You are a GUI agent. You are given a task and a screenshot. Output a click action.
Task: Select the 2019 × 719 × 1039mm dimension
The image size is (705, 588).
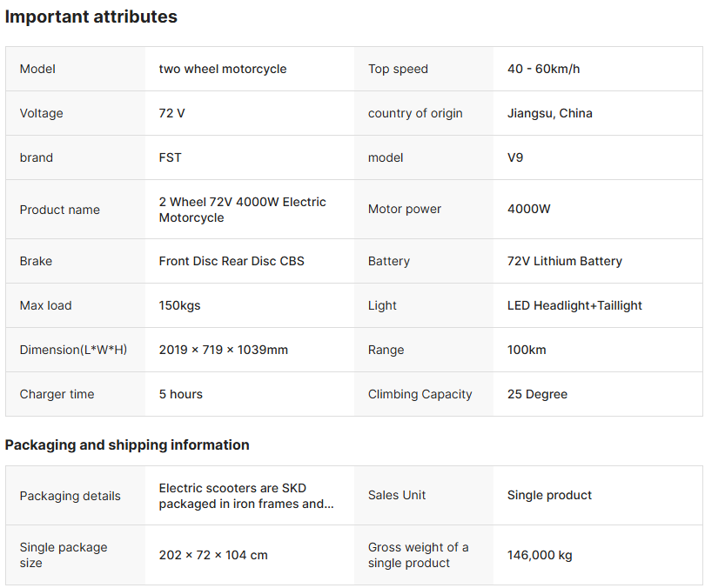223,350
